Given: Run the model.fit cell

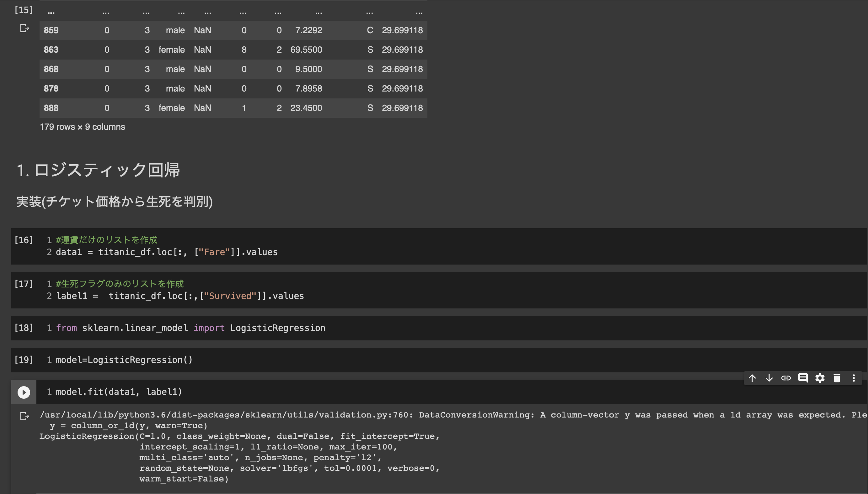Looking at the screenshot, I should [24, 392].
